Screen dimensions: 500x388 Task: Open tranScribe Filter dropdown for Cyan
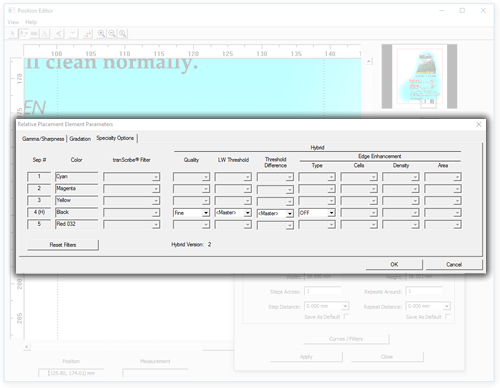coord(132,177)
